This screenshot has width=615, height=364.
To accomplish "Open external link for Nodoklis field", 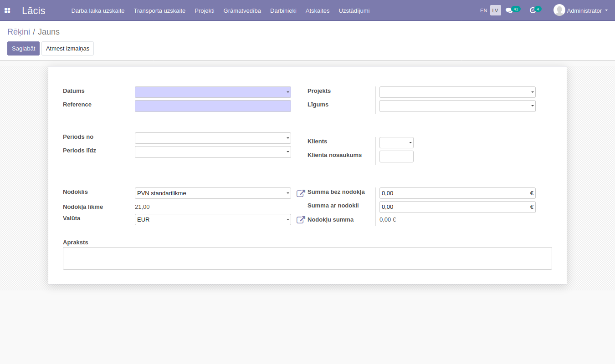I will click(x=301, y=193).
